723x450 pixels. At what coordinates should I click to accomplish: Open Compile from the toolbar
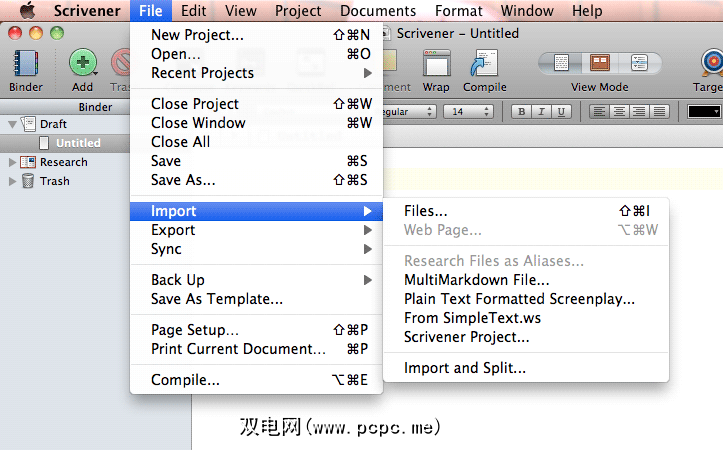click(485, 66)
